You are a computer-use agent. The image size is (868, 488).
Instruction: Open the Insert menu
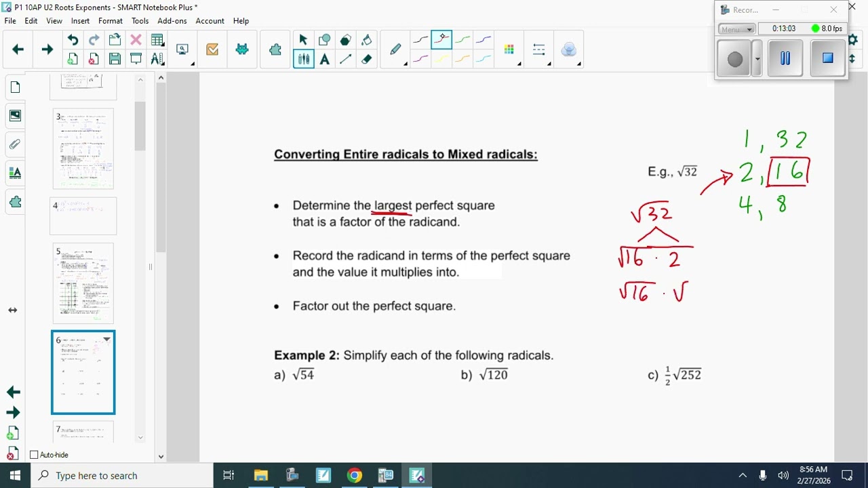pos(80,21)
